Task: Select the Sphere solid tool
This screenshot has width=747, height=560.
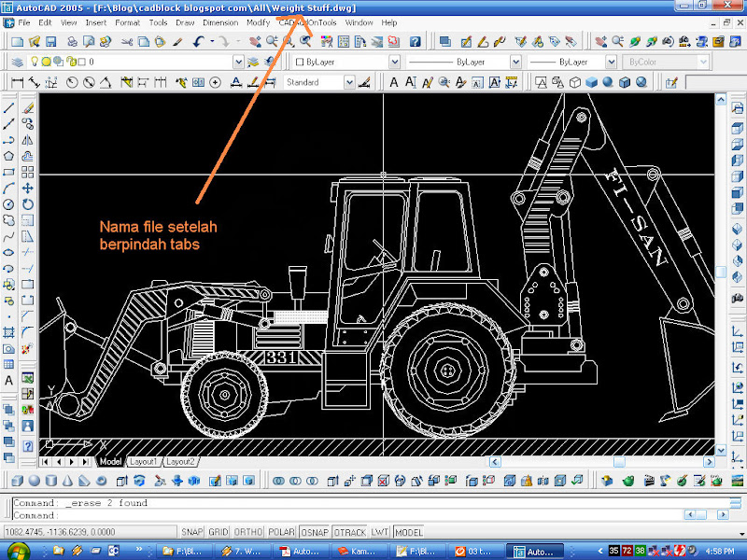Action: click(35, 481)
